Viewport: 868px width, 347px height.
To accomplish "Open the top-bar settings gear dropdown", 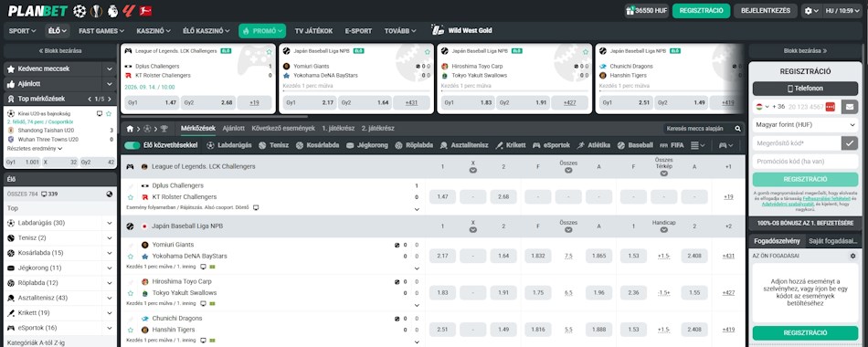I will pos(811,11).
